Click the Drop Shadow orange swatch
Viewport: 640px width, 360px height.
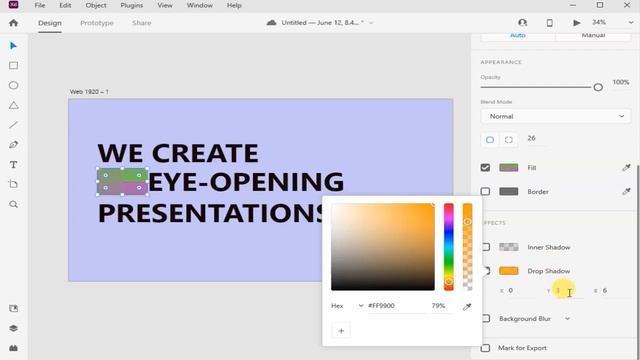(509, 271)
